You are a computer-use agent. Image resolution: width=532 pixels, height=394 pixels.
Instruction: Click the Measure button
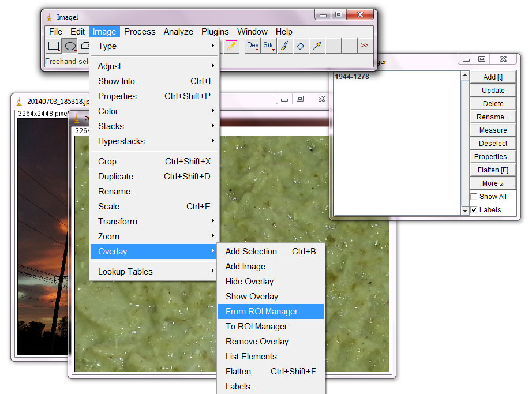[492, 130]
